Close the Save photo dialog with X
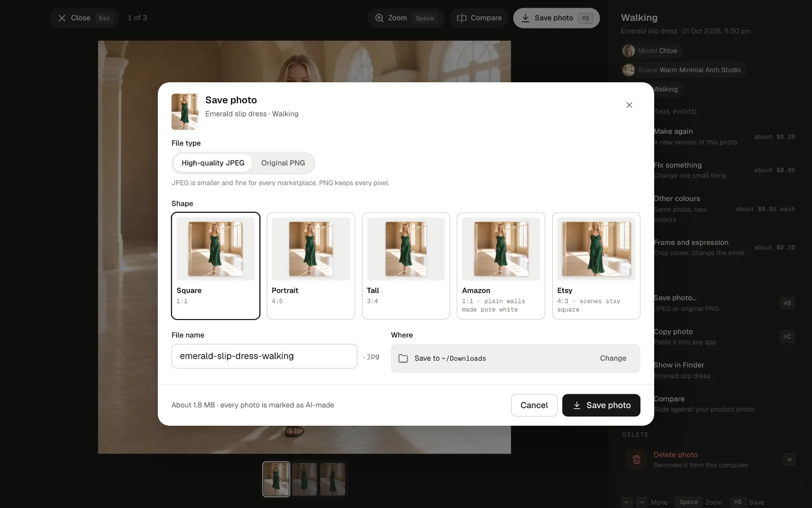 click(x=629, y=105)
